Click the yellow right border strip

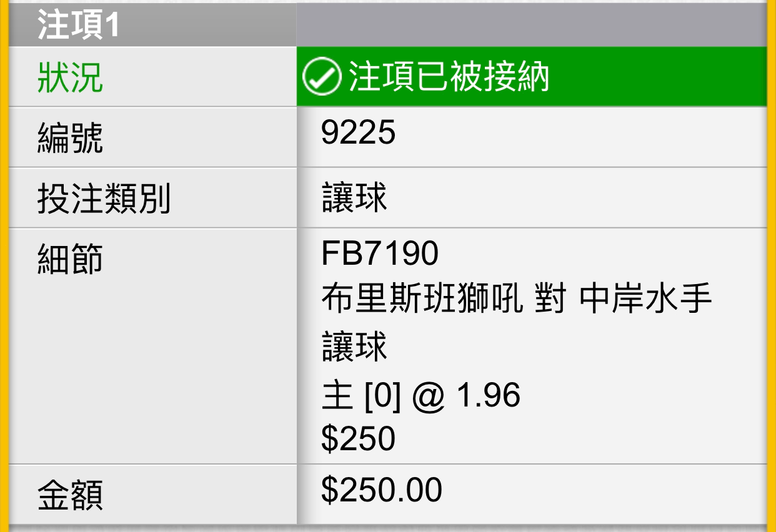(x=772, y=266)
